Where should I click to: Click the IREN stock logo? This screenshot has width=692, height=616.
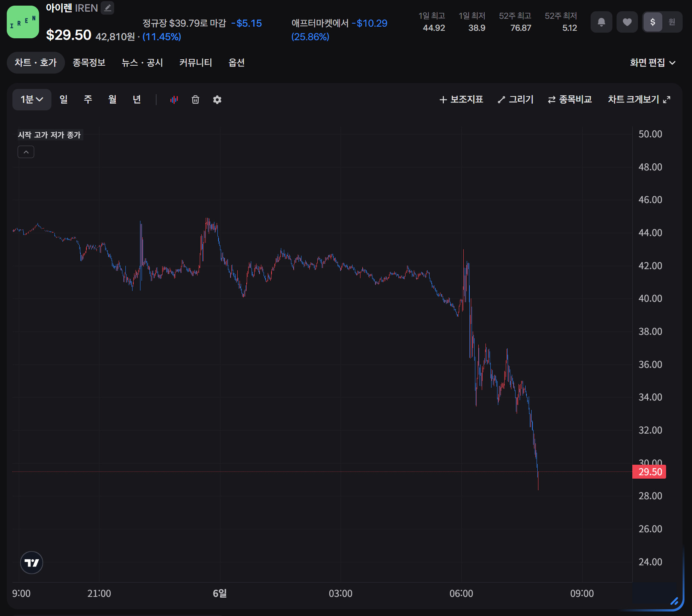23,22
